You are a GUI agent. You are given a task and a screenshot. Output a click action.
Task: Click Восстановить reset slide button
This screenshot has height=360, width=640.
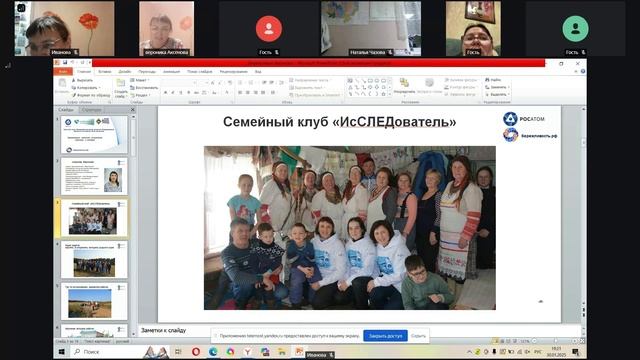point(144,88)
